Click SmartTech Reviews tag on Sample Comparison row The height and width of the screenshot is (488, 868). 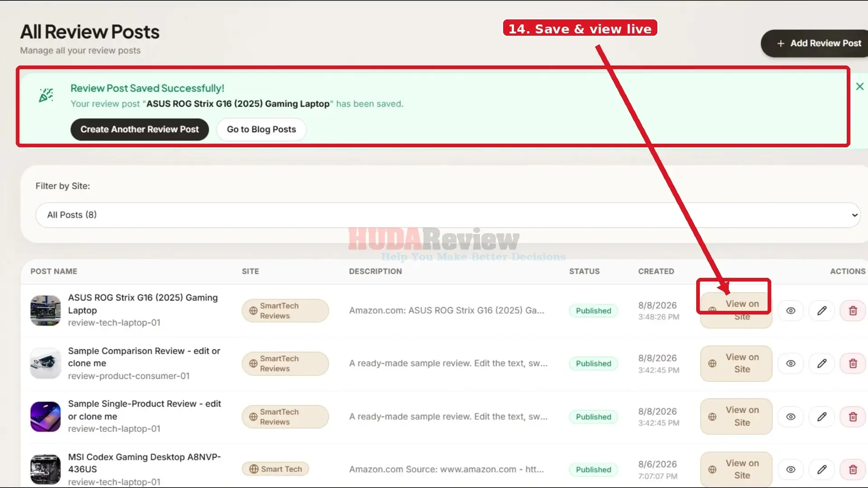285,364
